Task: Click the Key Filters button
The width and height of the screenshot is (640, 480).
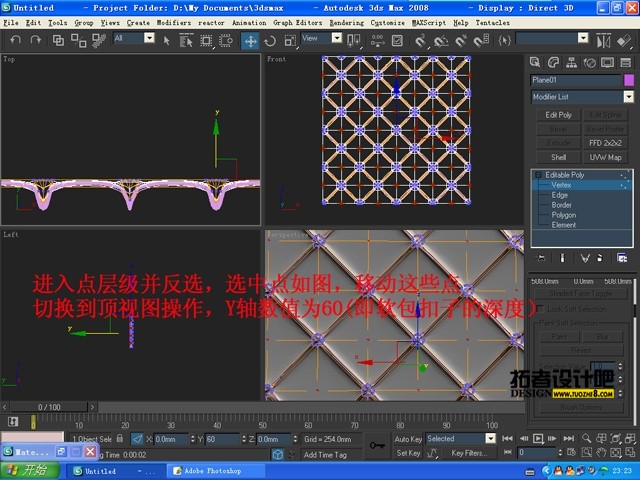Action: 469,453
